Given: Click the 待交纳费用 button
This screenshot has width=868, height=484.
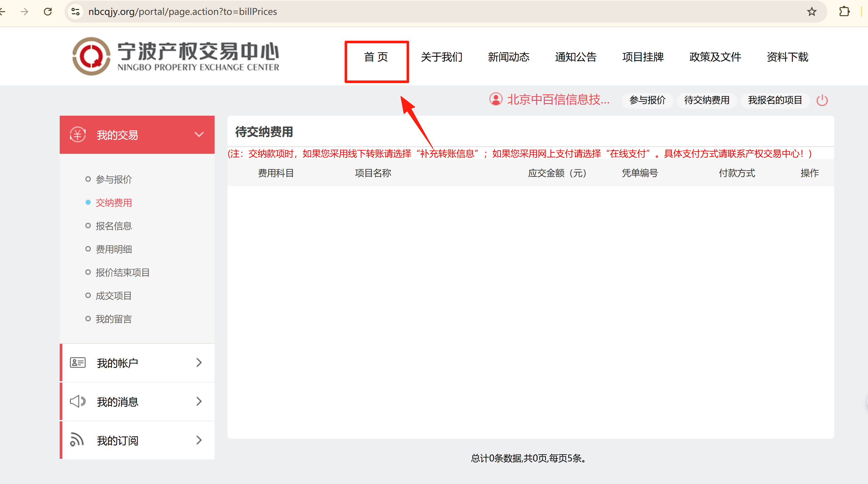Looking at the screenshot, I should 707,100.
